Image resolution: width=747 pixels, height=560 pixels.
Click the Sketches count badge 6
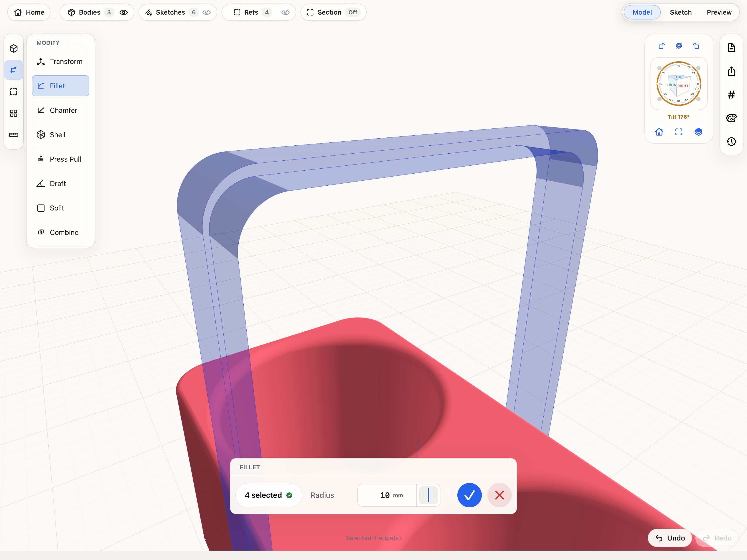(x=194, y=12)
